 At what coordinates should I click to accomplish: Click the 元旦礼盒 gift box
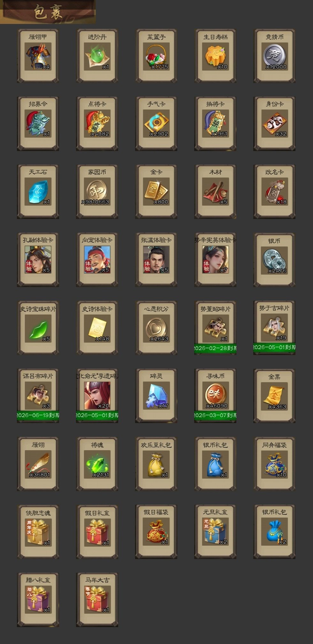[x=215, y=532]
